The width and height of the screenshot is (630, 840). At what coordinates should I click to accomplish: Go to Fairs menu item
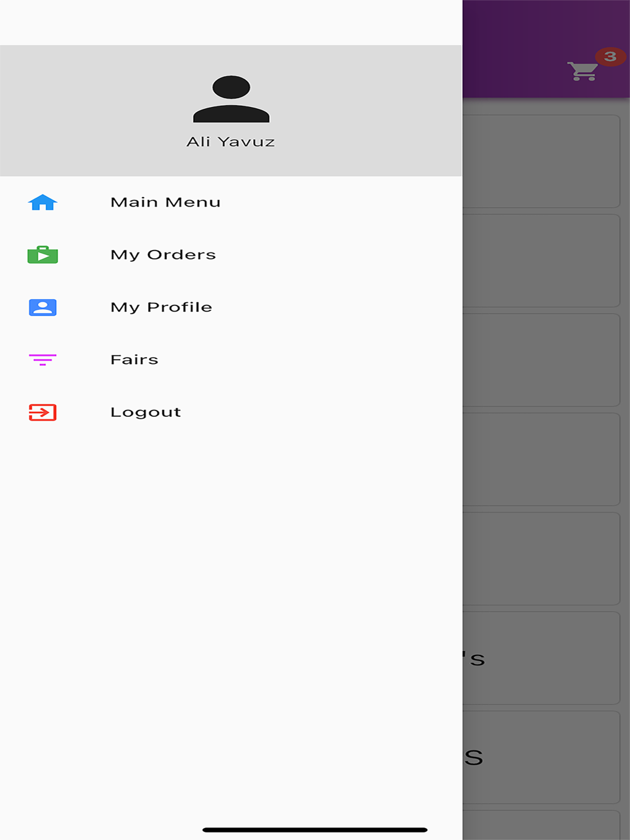pyautogui.click(x=231, y=360)
